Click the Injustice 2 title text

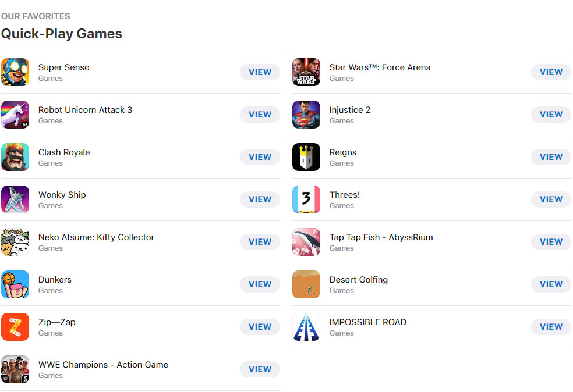tap(350, 110)
